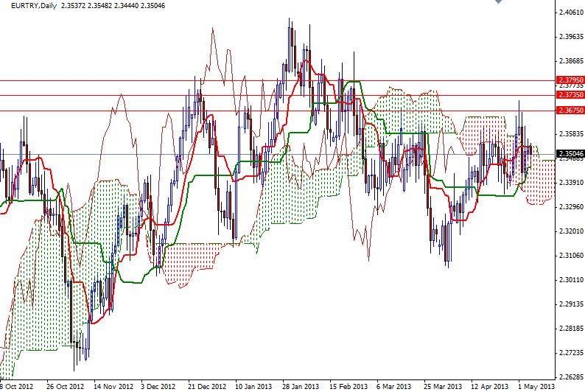Click the 26 Oct 2012 date label
This screenshot has width=585, height=392.
point(65,386)
